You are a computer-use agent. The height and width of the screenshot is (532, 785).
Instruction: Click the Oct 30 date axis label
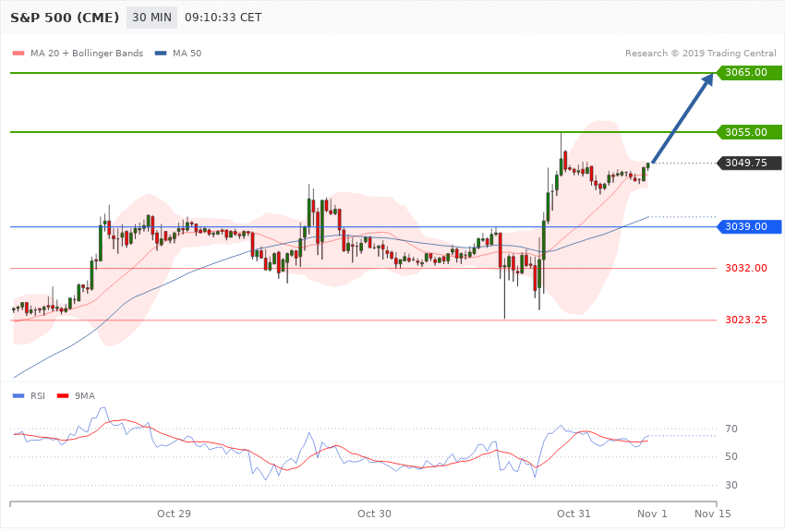tap(374, 514)
